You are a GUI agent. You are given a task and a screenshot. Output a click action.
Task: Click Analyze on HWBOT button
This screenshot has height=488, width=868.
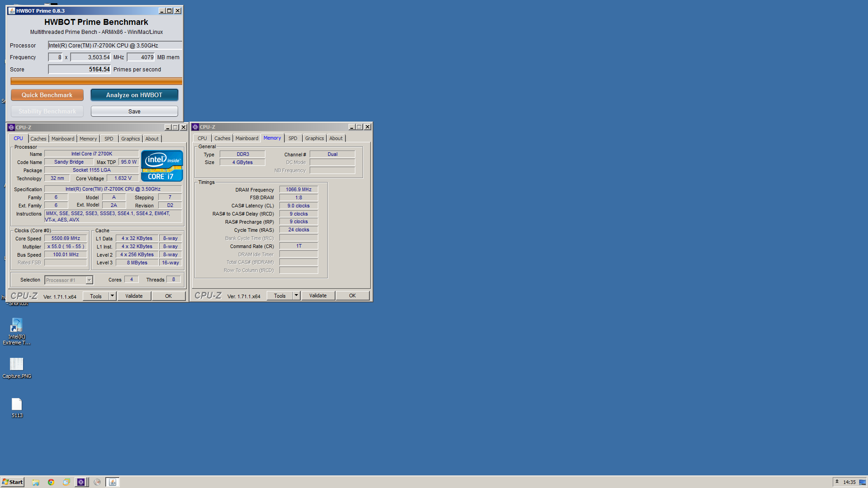(134, 95)
